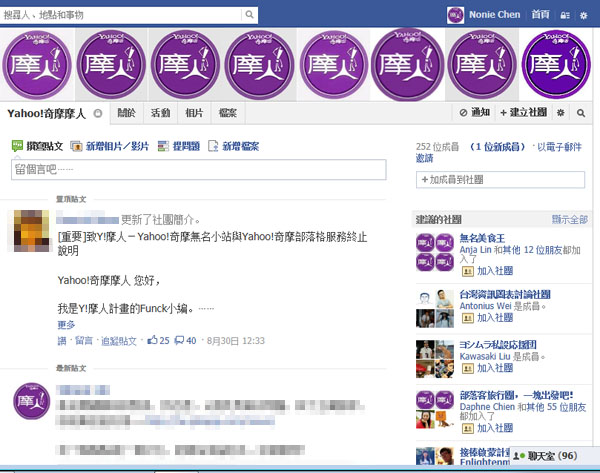The width and height of the screenshot is (600, 473).
Task: Switch to the 相片 tab
Action: click(x=194, y=113)
